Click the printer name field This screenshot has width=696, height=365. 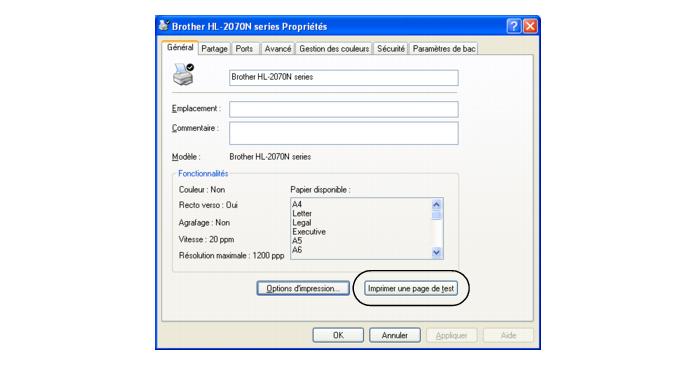point(344,78)
